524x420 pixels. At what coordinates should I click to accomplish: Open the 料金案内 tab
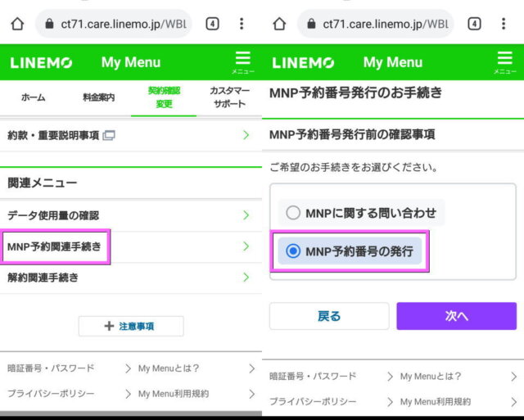coord(98,97)
